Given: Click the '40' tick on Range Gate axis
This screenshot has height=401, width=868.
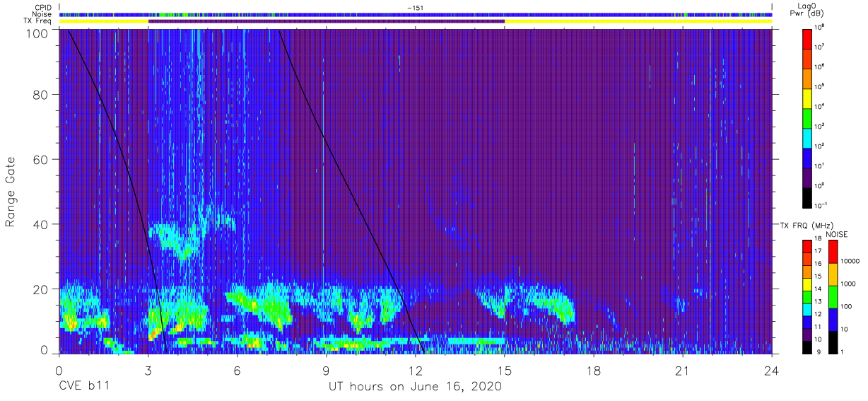Looking at the screenshot, I should tap(41, 224).
